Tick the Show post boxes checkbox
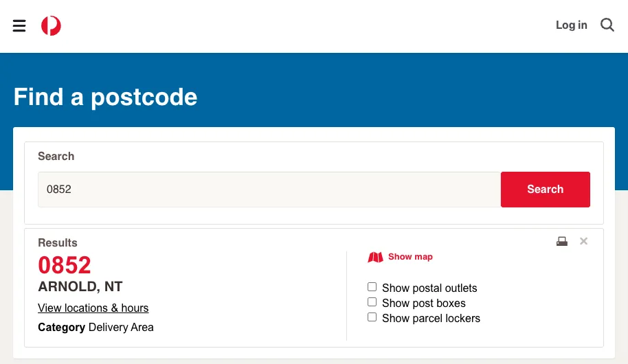Screen dimensions: 628x364 coord(372,302)
